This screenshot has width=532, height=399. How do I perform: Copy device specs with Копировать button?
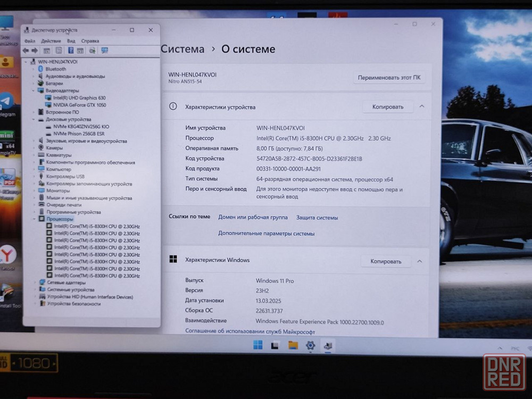[388, 107]
